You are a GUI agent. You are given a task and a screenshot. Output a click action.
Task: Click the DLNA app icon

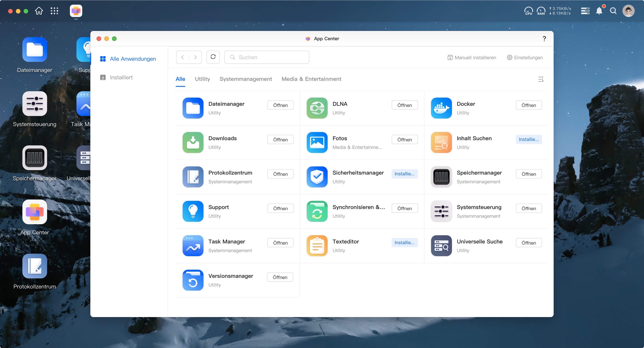[317, 108]
